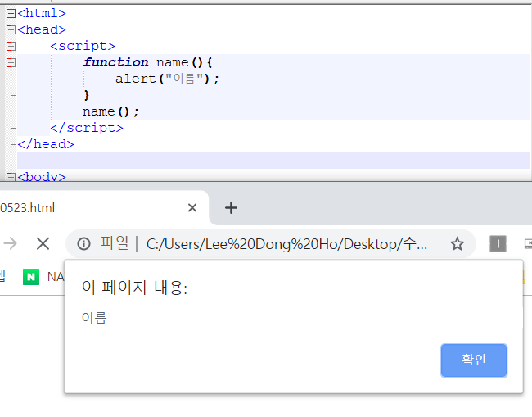Collapse the function name fold marker

point(11,62)
